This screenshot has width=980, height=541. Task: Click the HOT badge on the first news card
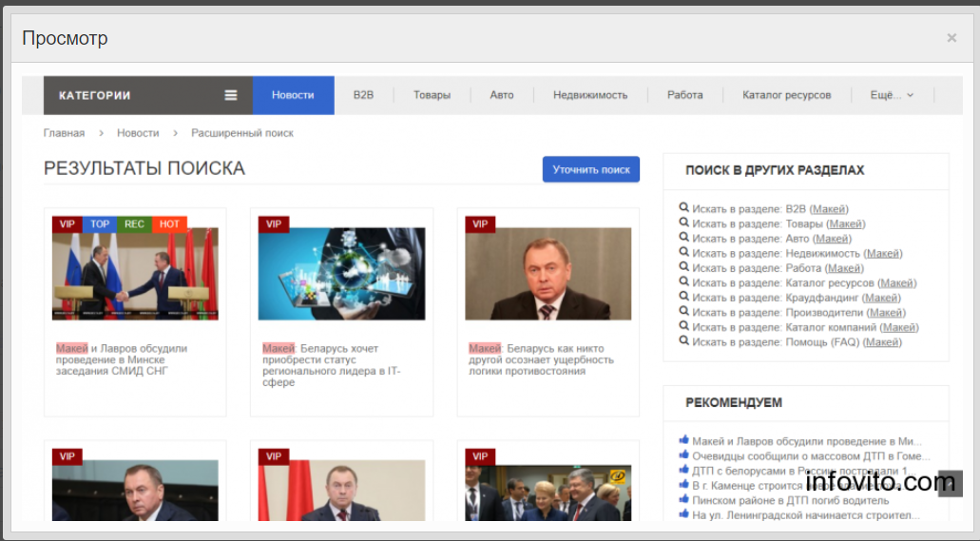pyautogui.click(x=169, y=223)
